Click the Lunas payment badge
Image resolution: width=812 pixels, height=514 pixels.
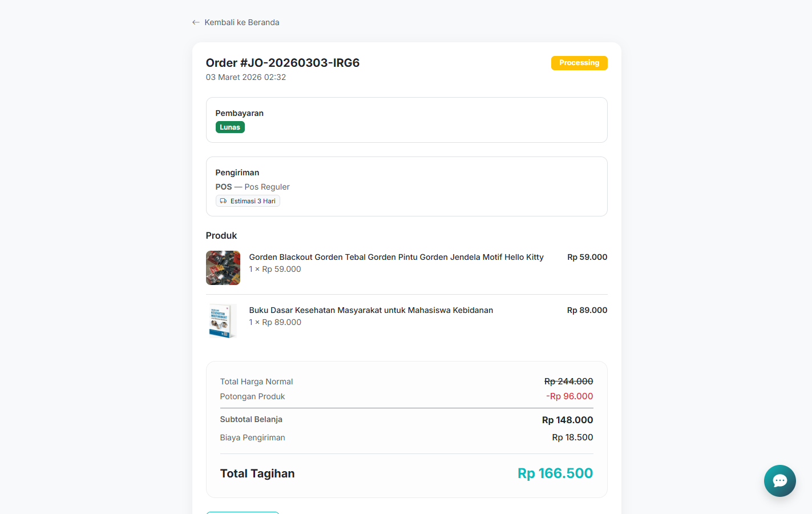230,127
